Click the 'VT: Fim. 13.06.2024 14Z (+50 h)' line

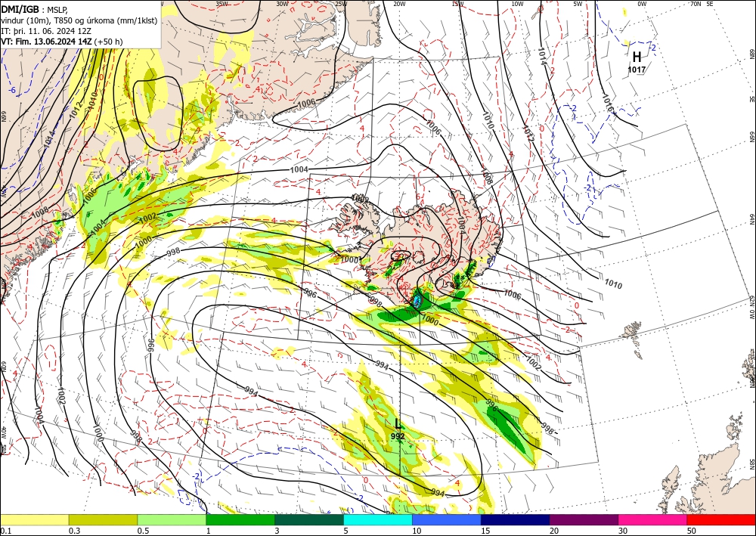[62, 42]
